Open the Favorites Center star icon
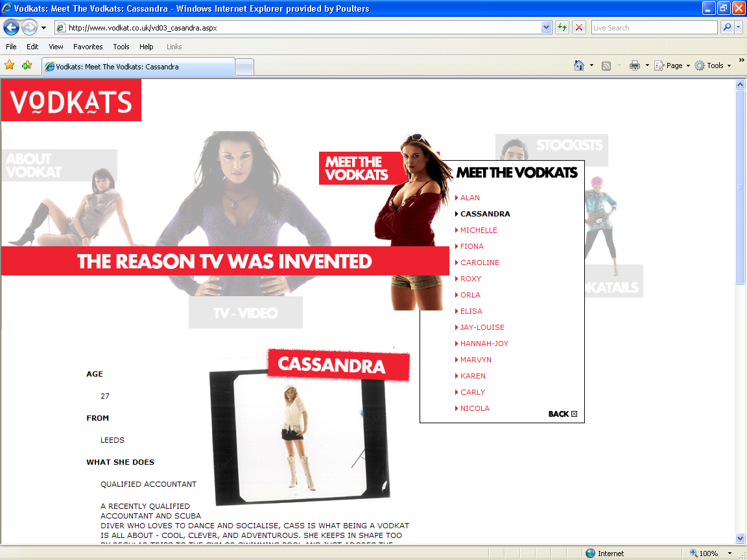The image size is (747, 560). click(x=10, y=65)
